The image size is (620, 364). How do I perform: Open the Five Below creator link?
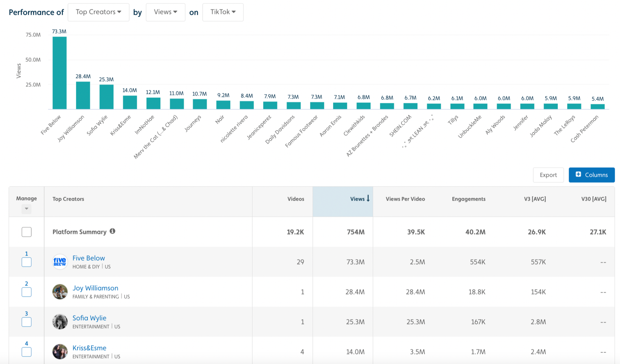pos(89,258)
